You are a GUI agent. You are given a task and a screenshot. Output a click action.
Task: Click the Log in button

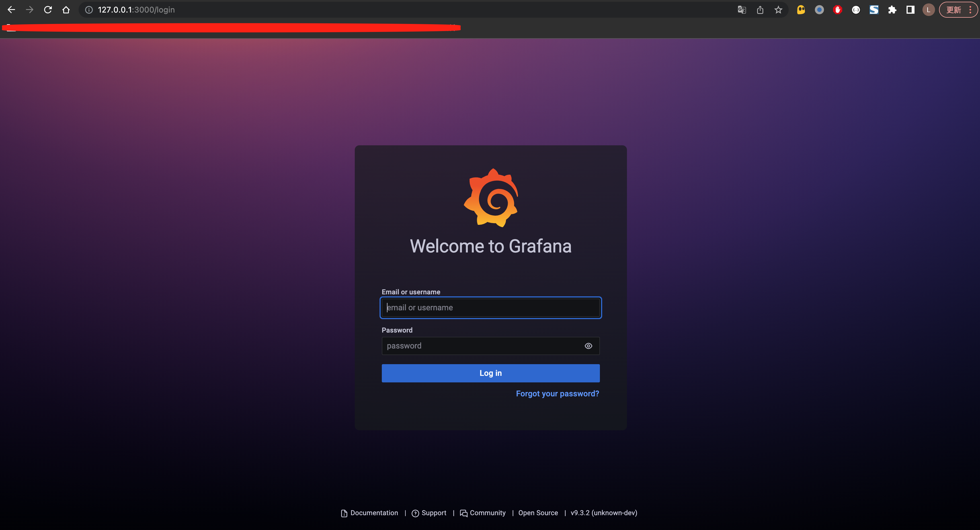491,373
